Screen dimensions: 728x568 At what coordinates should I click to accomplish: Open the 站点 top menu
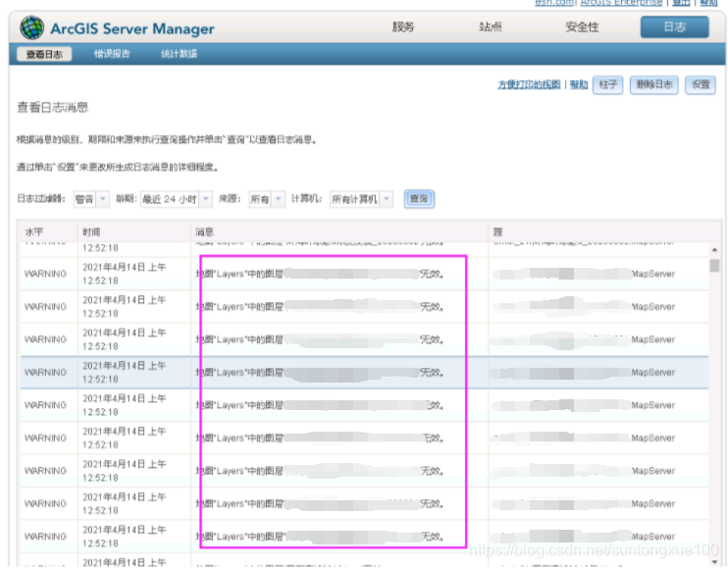pyautogui.click(x=491, y=26)
